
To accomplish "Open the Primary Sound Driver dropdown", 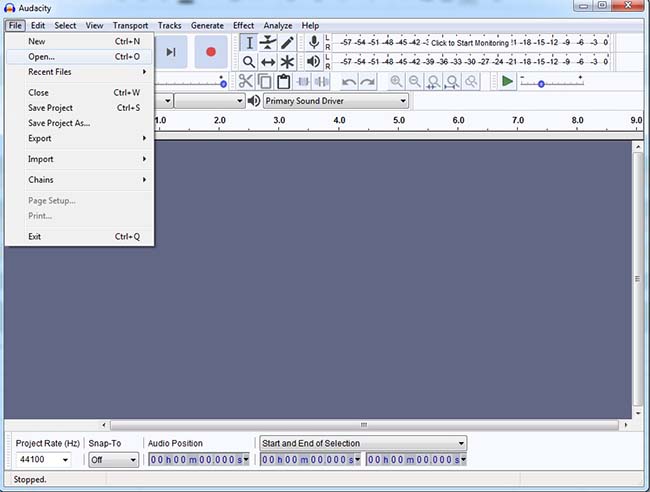I will 336,101.
